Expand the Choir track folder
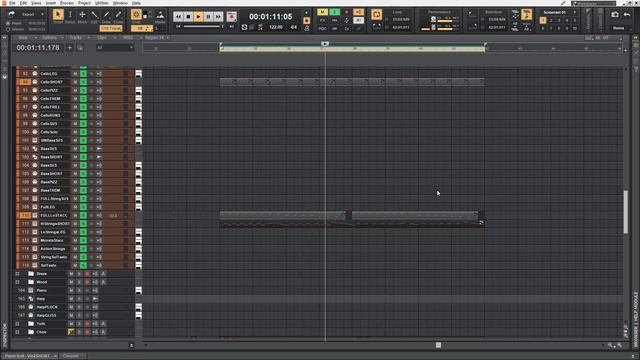The height and width of the screenshot is (360, 640). (x=17, y=332)
